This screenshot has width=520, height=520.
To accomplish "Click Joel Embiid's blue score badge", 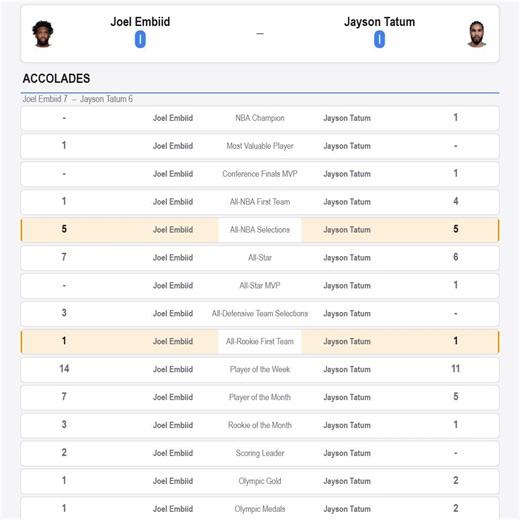I will [x=140, y=39].
